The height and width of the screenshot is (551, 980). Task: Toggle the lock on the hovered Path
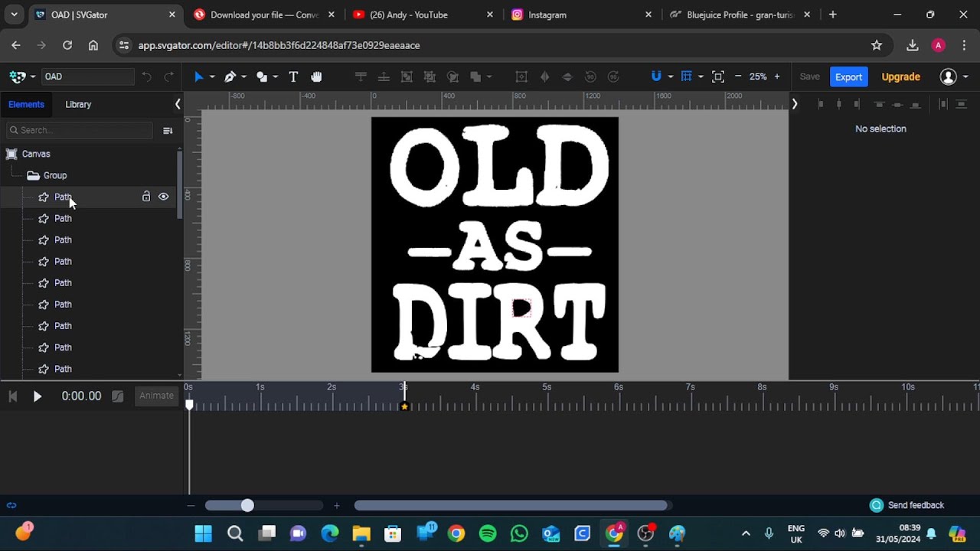146,197
